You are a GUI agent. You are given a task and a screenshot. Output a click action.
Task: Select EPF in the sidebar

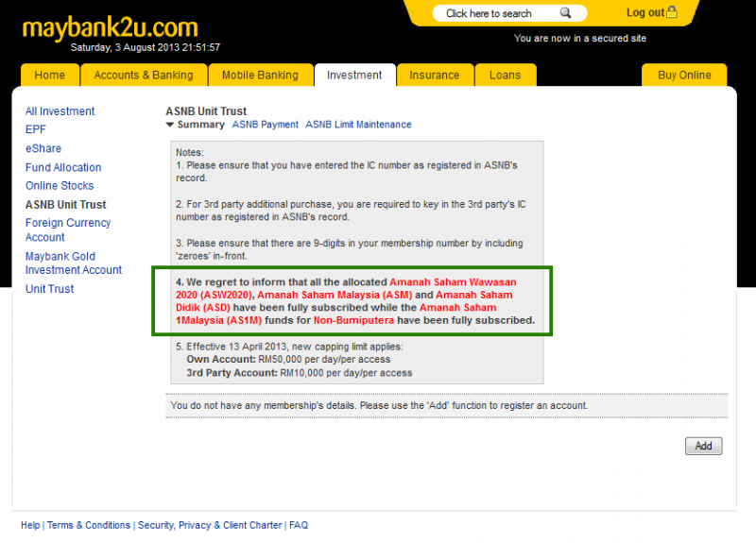36,130
